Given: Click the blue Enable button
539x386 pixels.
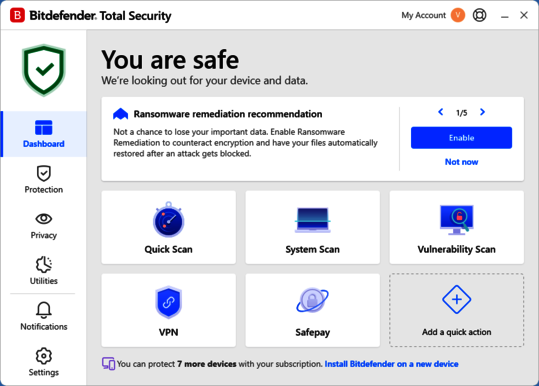Looking at the screenshot, I should pyautogui.click(x=461, y=138).
